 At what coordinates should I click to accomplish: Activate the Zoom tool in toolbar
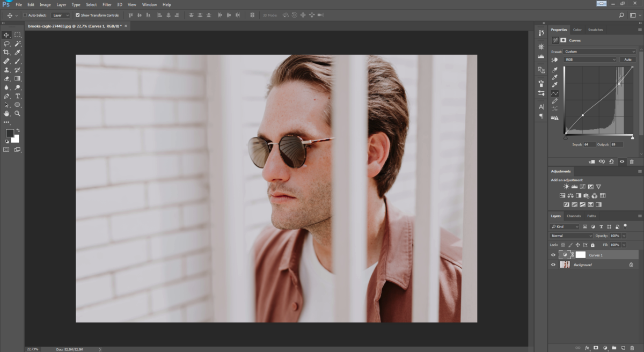[17, 113]
